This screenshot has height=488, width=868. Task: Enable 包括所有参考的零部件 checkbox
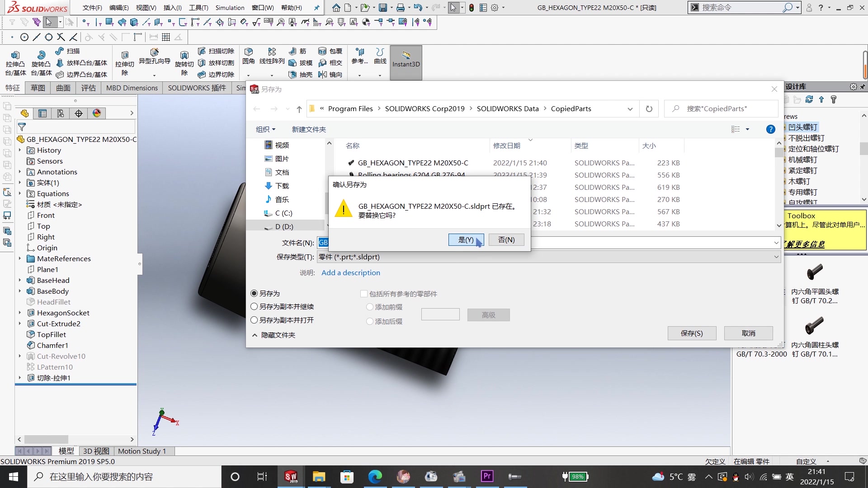(364, 293)
